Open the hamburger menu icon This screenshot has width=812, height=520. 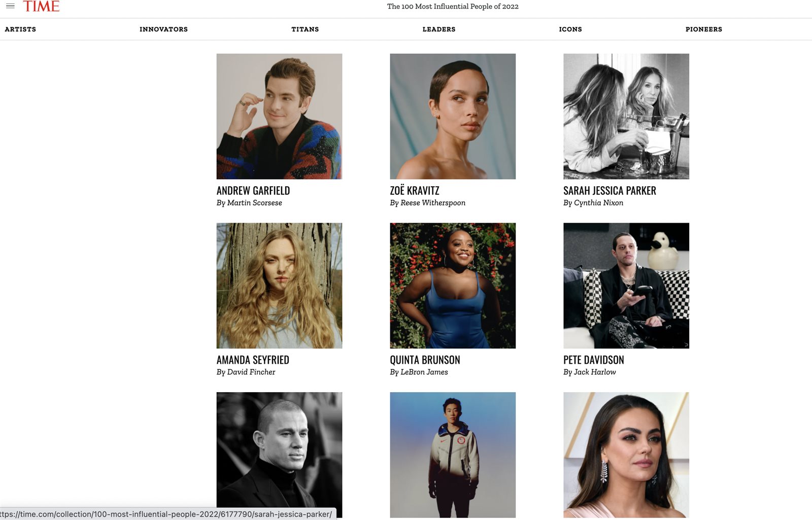tap(10, 6)
